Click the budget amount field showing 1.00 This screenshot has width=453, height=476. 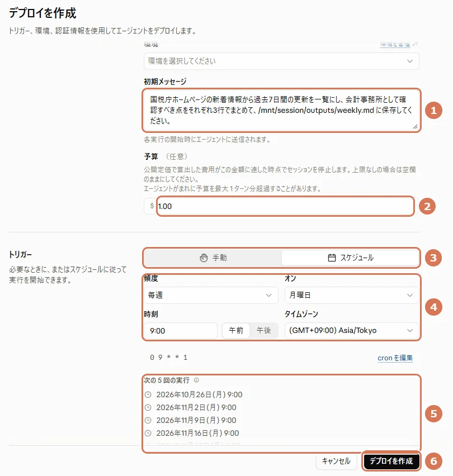[x=285, y=206]
